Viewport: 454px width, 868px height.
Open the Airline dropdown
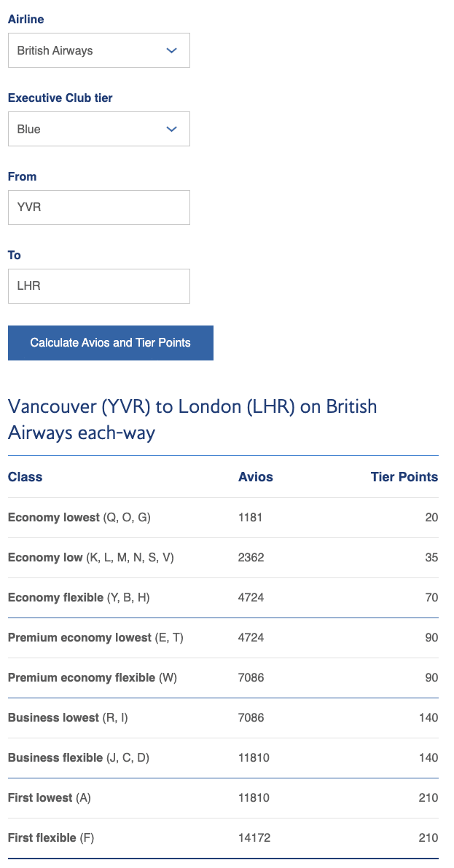(x=98, y=50)
